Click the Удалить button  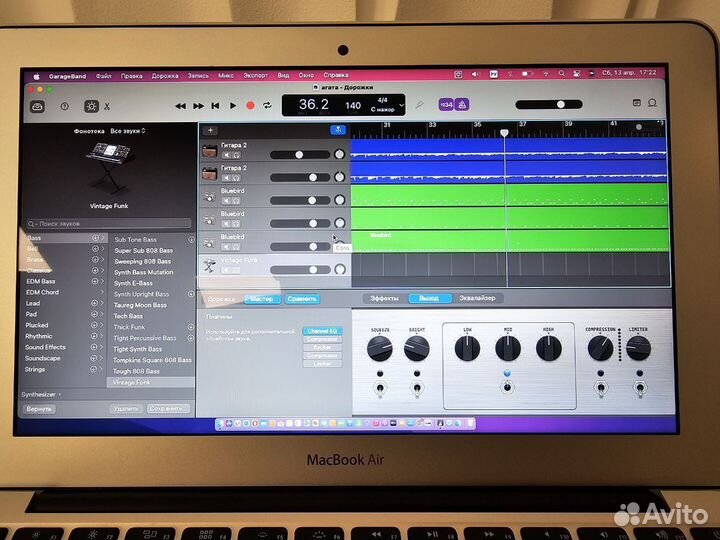pyautogui.click(x=126, y=408)
